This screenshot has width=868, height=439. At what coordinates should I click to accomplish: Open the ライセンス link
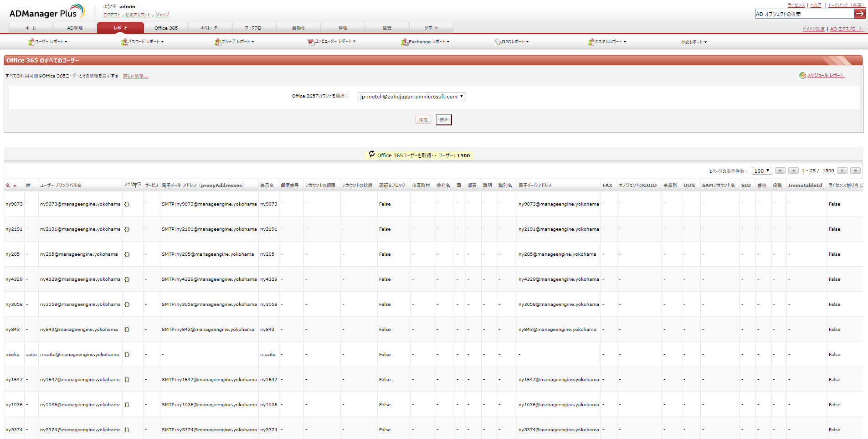point(796,5)
